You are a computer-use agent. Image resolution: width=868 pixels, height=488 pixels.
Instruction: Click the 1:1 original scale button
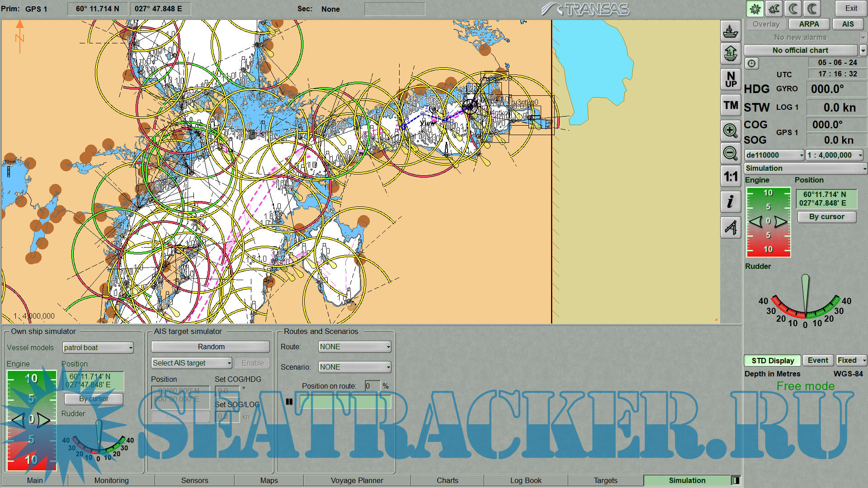click(730, 176)
